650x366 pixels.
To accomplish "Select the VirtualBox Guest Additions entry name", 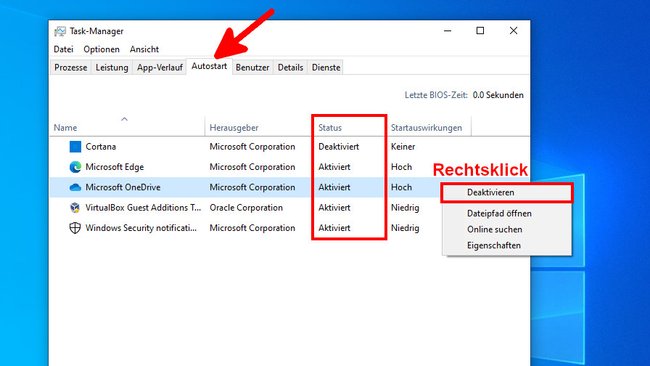I will (x=143, y=208).
